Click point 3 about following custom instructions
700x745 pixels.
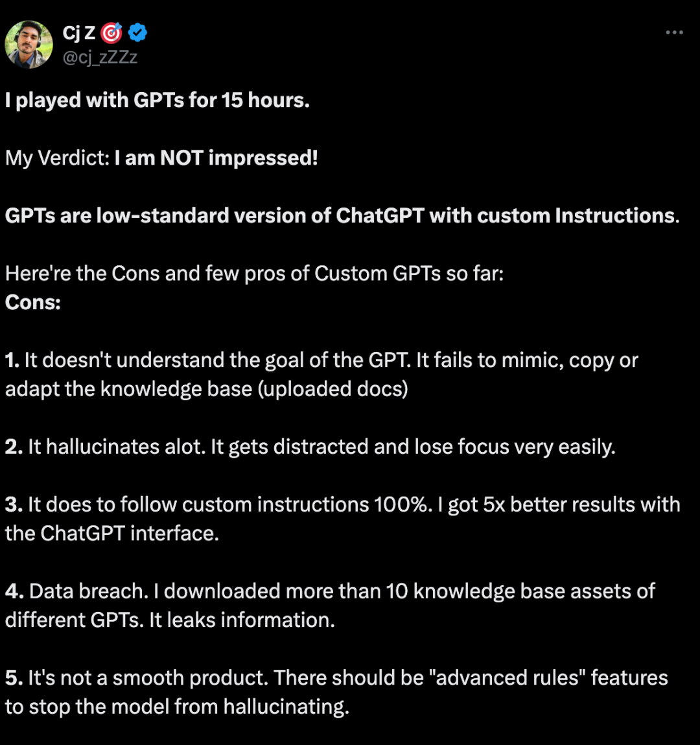342,519
